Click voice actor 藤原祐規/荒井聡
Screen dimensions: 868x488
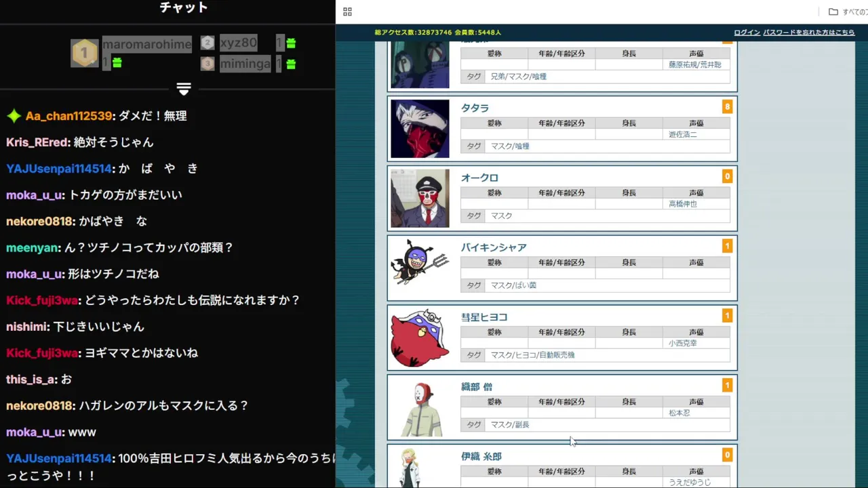[695, 65]
